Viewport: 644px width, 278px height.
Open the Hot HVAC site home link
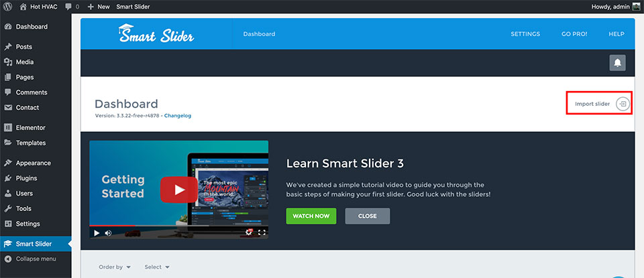pos(40,7)
